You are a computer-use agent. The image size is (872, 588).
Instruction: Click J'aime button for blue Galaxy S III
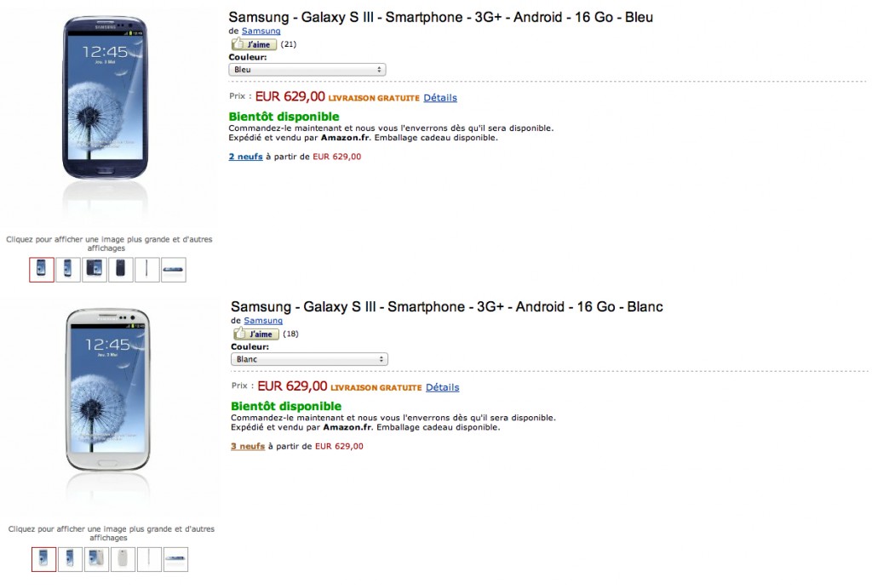click(x=254, y=44)
